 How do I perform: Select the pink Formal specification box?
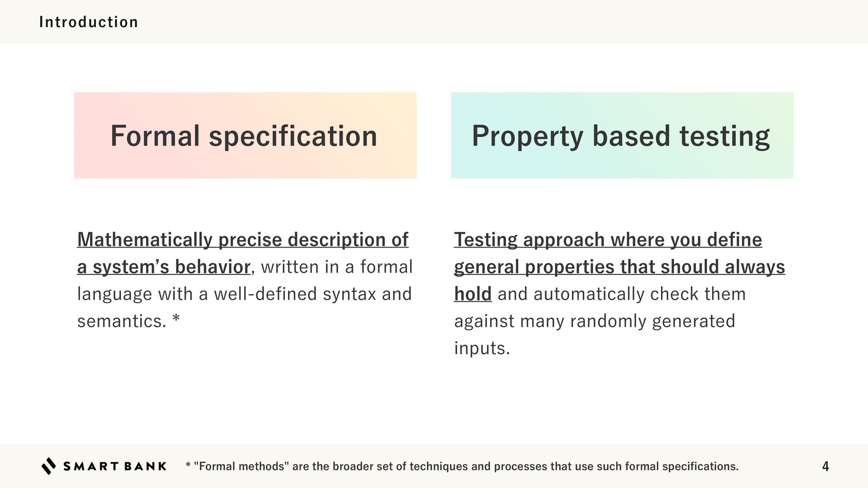click(x=245, y=136)
